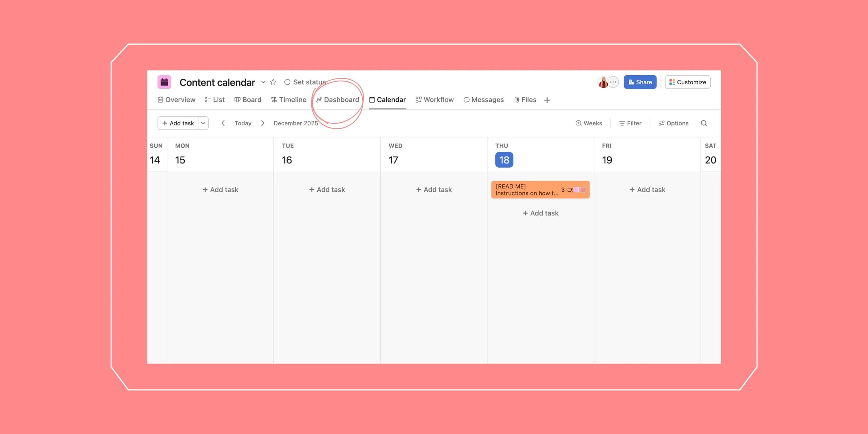Open the circled Dashboard tab

pos(337,100)
